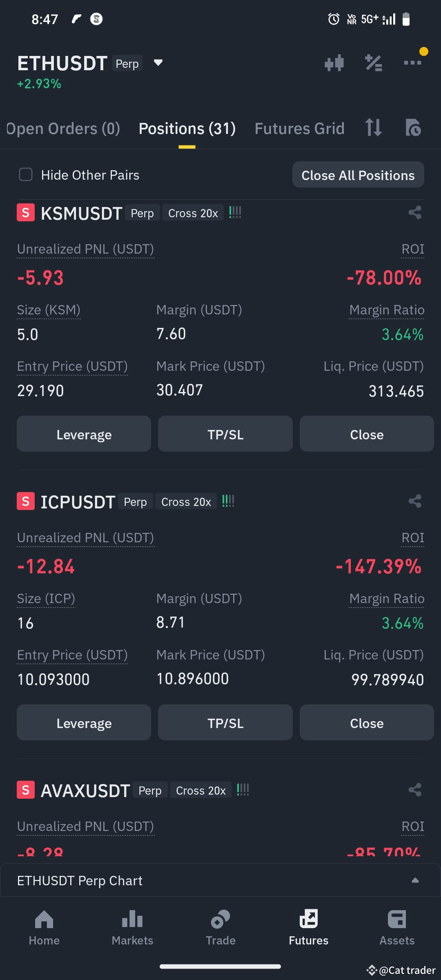The height and width of the screenshot is (980, 441).
Task: Tick the Hide Other Pairs checkbox
Action: (26, 175)
